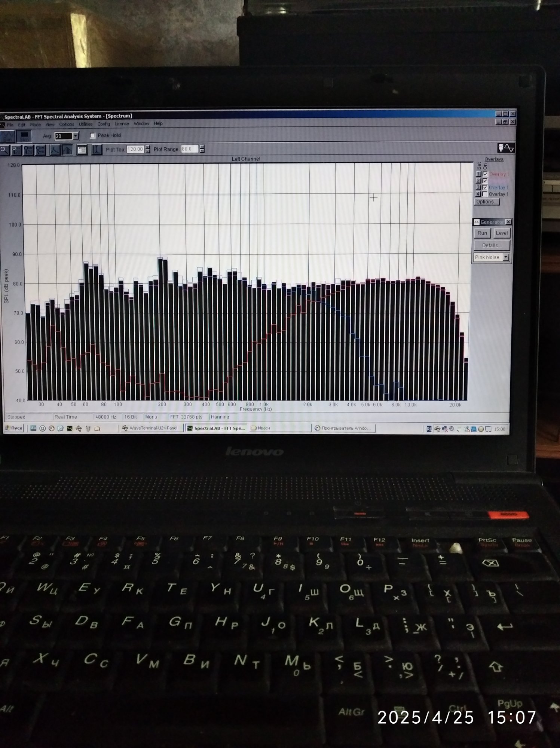This screenshot has width=560, height=748.
Task: Open the Utilities menu
Action: click(x=86, y=124)
